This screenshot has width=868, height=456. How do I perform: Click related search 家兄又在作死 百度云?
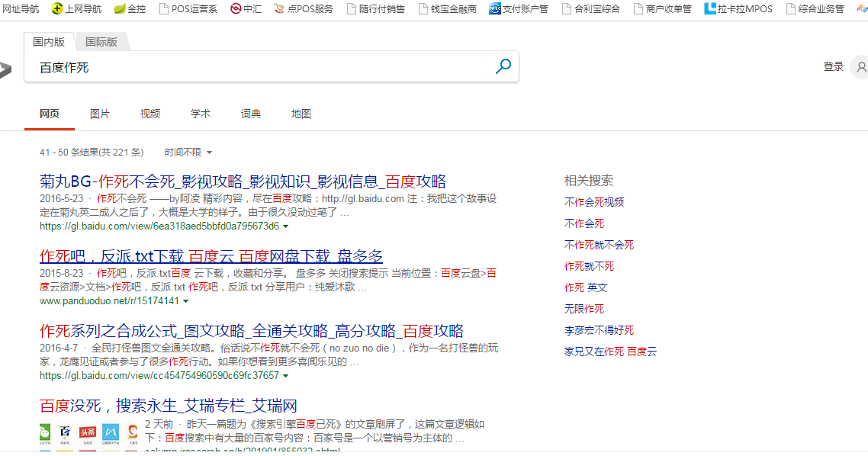610,352
